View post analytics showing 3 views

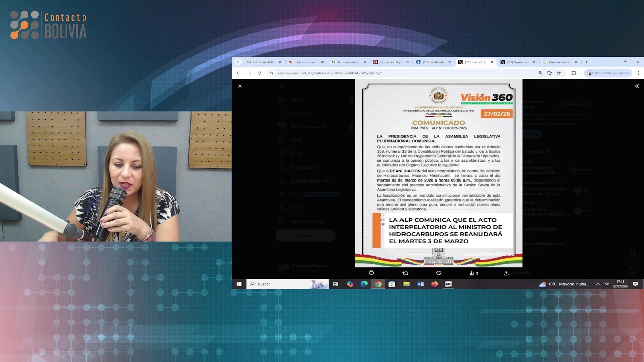point(474,273)
